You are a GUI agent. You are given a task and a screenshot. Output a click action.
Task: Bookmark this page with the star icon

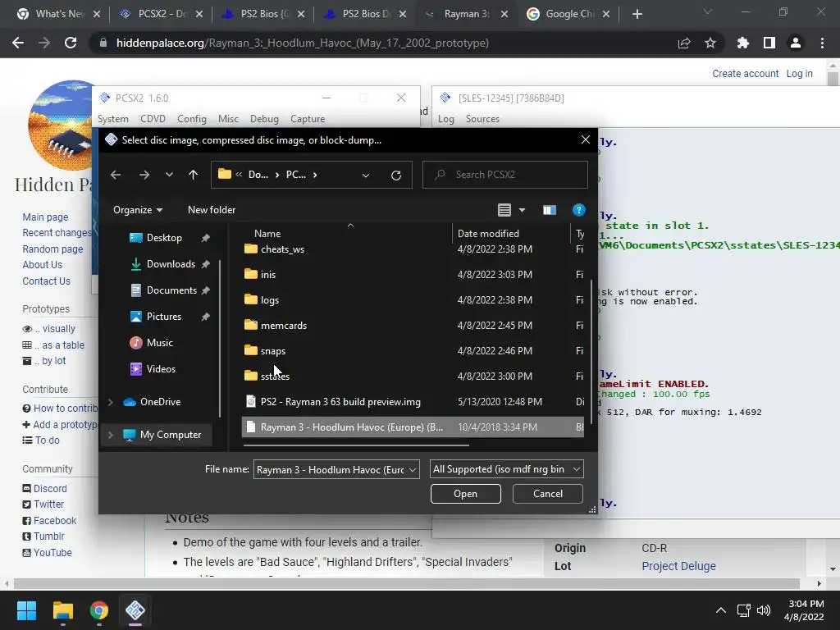coord(710,43)
